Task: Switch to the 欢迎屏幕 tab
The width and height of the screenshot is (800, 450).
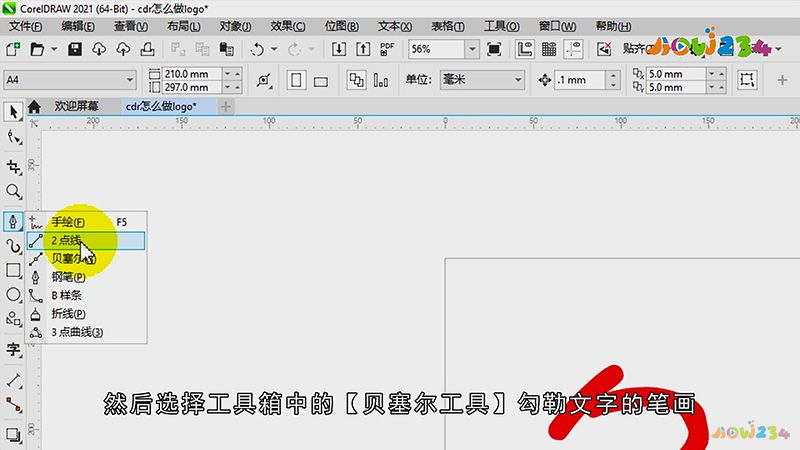Action: click(77, 106)
